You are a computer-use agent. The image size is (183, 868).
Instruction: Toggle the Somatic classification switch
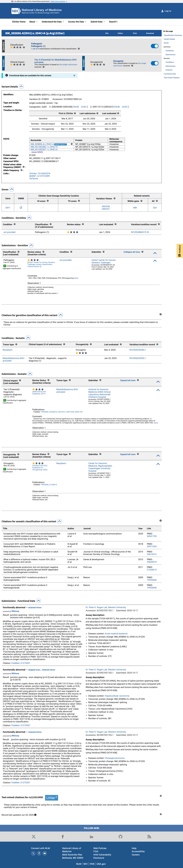coord(155,63)
